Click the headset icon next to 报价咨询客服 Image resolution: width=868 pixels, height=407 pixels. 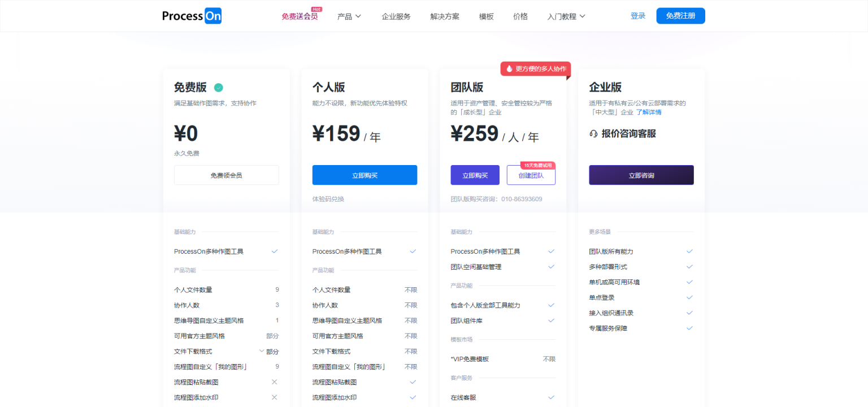[x=593, y=134]
